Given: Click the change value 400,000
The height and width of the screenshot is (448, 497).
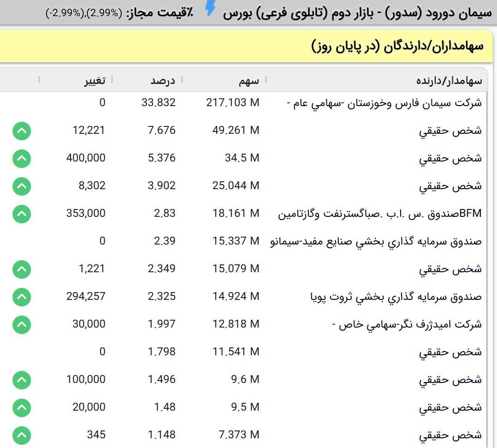Looking at the screenshot, I should (x=86, y=158).
